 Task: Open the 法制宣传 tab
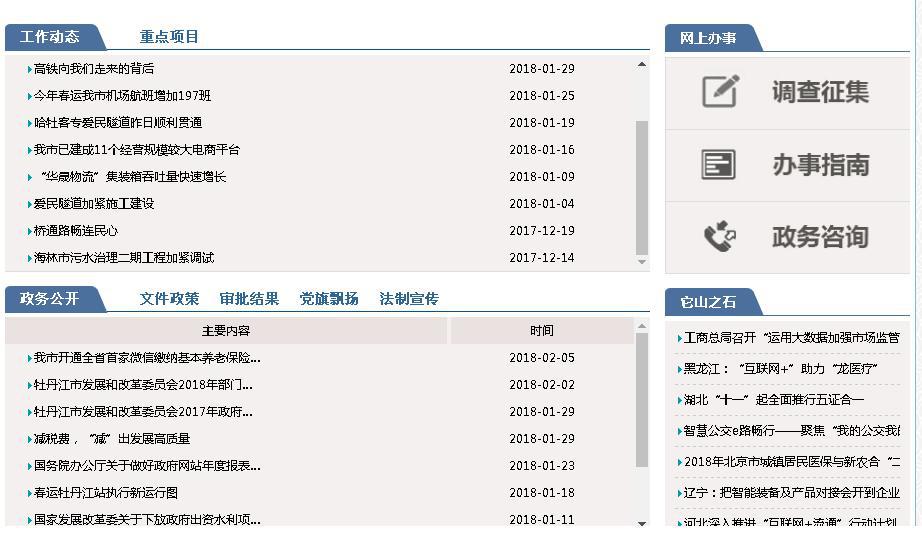[x=409, y=299]
